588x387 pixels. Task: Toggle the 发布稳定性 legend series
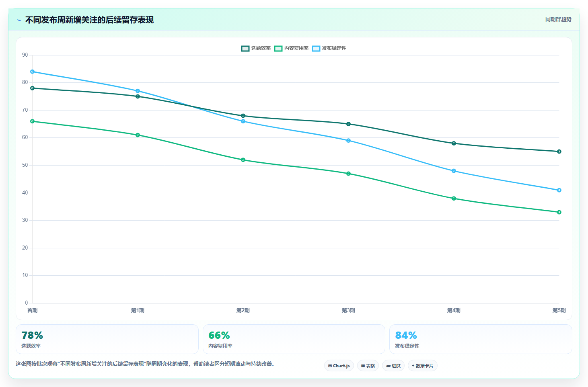pyautogui.click(x=329, y=48)
